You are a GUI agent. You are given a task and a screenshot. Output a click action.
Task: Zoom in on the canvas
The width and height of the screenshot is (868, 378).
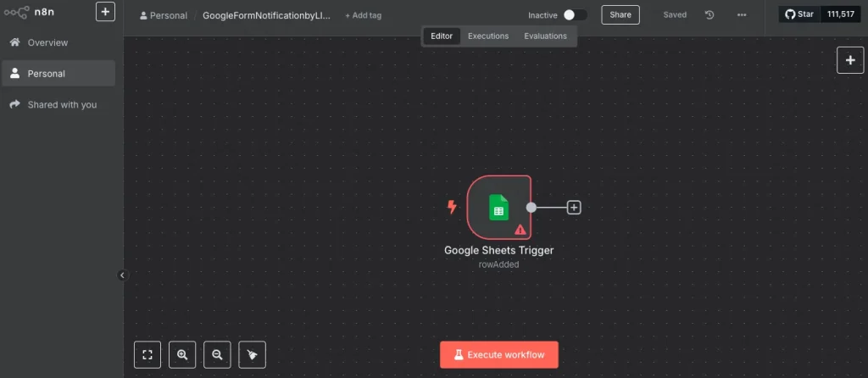(x=182, y=355)
